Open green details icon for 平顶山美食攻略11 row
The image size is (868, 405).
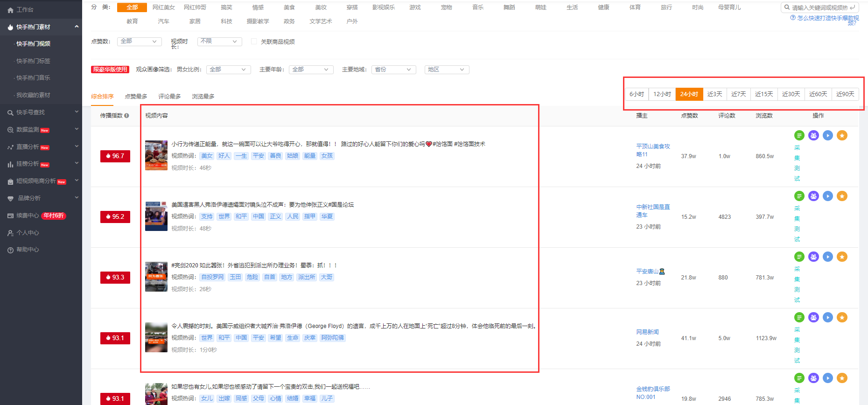[799, 135]
